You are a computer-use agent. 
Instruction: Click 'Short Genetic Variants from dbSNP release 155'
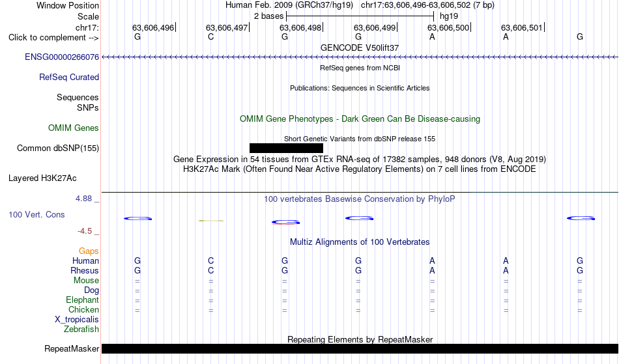pos(360,139)
